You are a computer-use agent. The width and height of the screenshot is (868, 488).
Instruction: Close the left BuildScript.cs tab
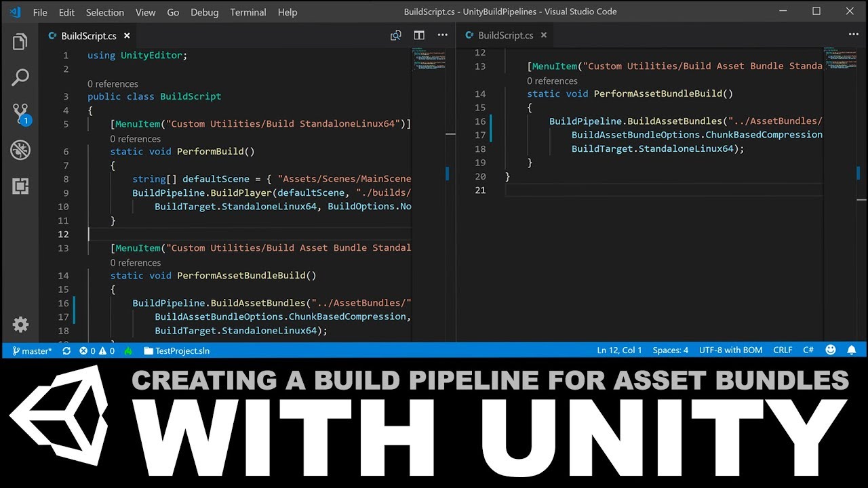pos(127,36)
